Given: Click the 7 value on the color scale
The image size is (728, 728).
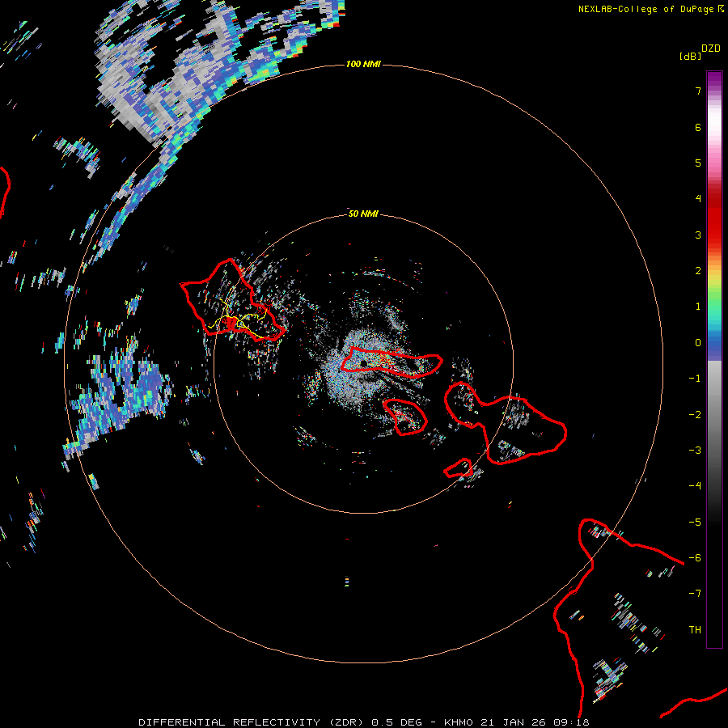Looking at the screenshot, I should point(698,91).
